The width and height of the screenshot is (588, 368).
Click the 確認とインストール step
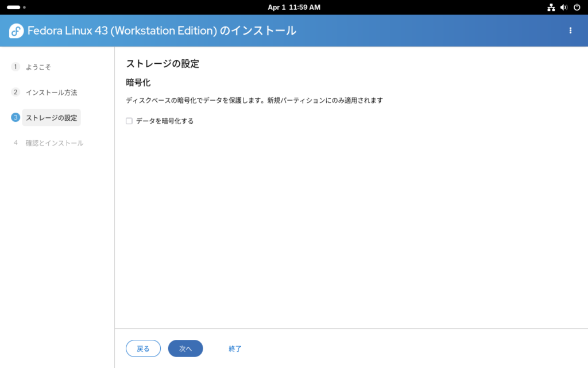tap(55, 143)
